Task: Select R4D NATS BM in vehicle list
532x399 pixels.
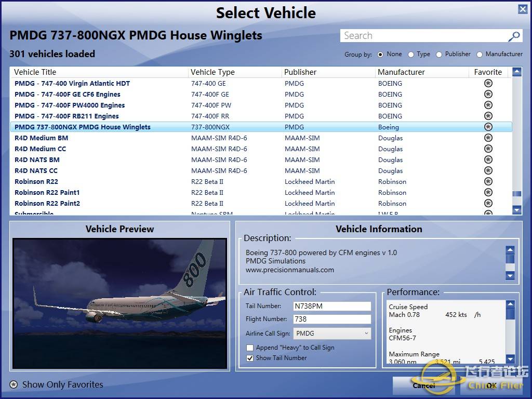Action: tap(37, 159)
